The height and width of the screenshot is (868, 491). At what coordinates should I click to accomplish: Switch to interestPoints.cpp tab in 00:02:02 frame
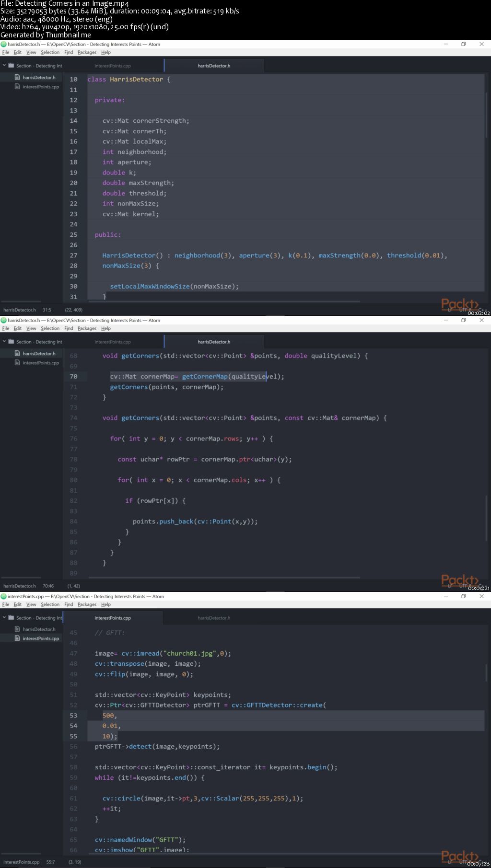pyautogui.click(x=113, y=66)
